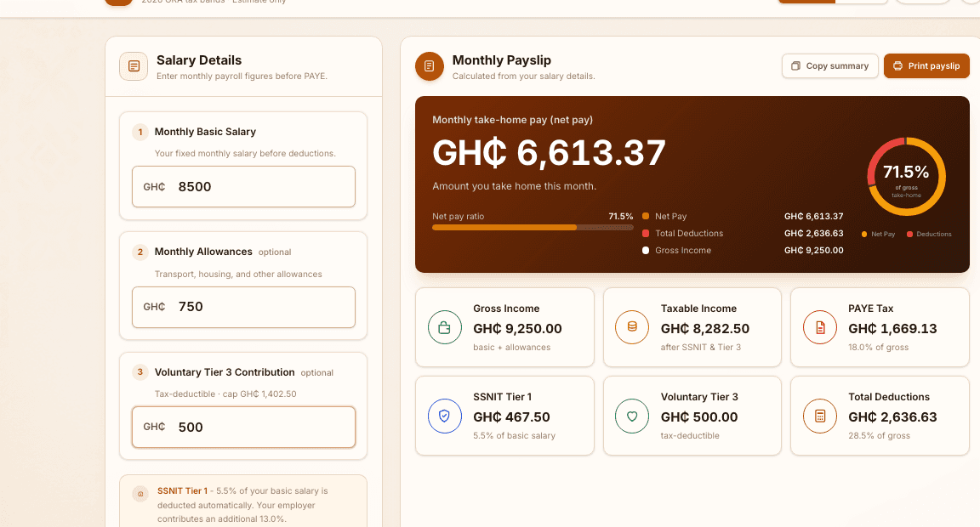Click step 2 number badge
This screenshot has height=527, width=980.
(140, 252)
